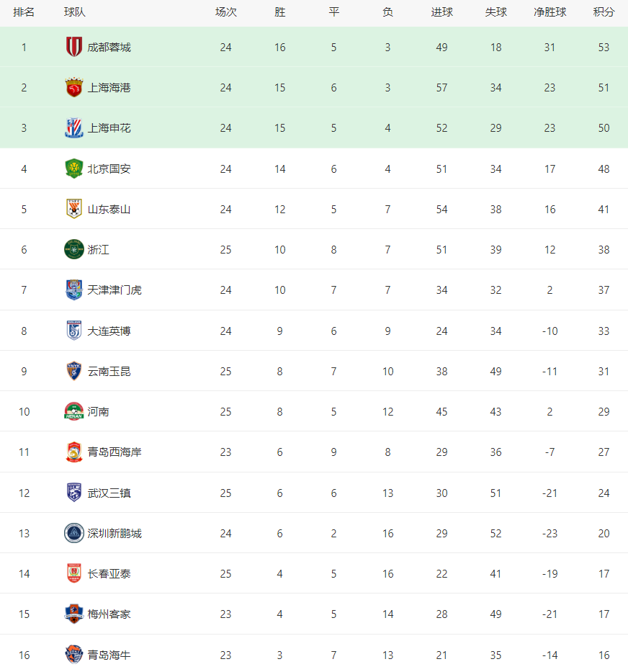Click the Shanghai Shenhua (上海申花) team badge
628x672 pixels.
click(74, 128)
